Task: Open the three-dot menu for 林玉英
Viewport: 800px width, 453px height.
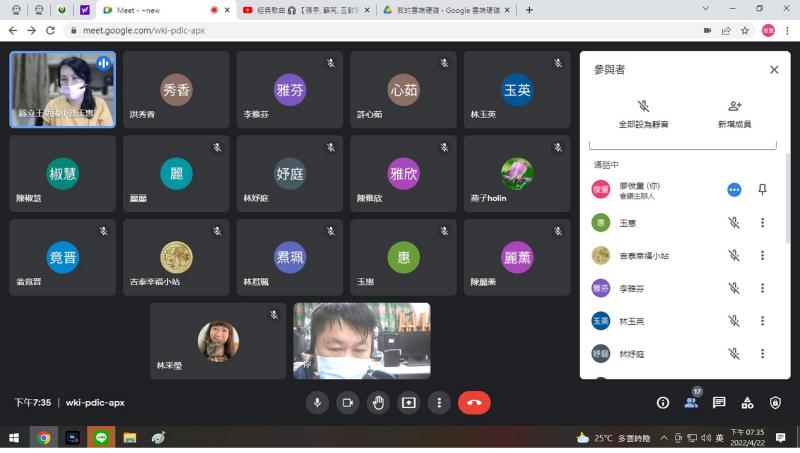Action: 762,321
